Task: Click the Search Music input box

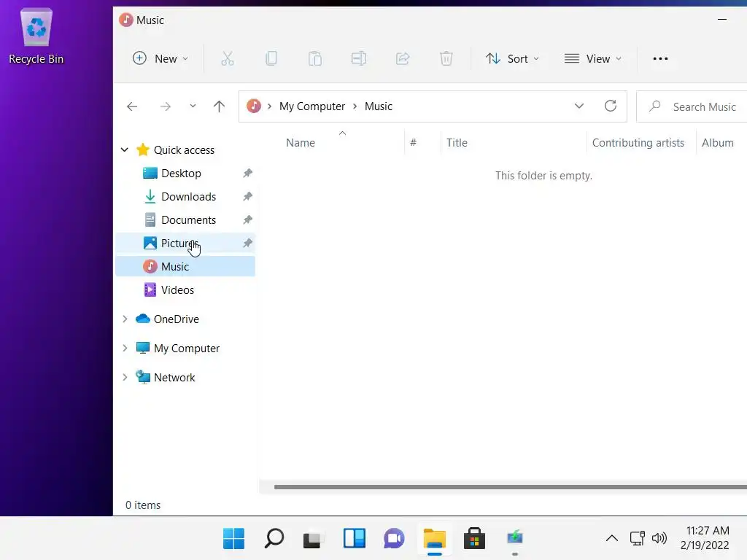Action: (x=692, y=106)
